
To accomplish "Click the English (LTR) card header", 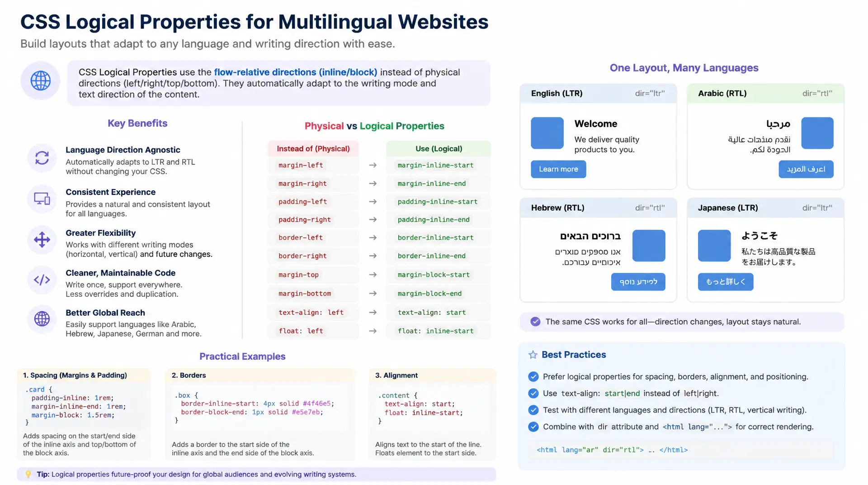I will (x=598, y=94).
